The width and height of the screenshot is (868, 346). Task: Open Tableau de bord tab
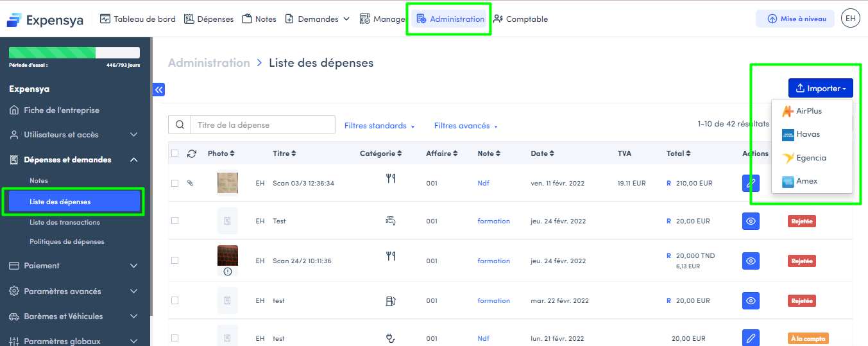[x=138, y=19]
